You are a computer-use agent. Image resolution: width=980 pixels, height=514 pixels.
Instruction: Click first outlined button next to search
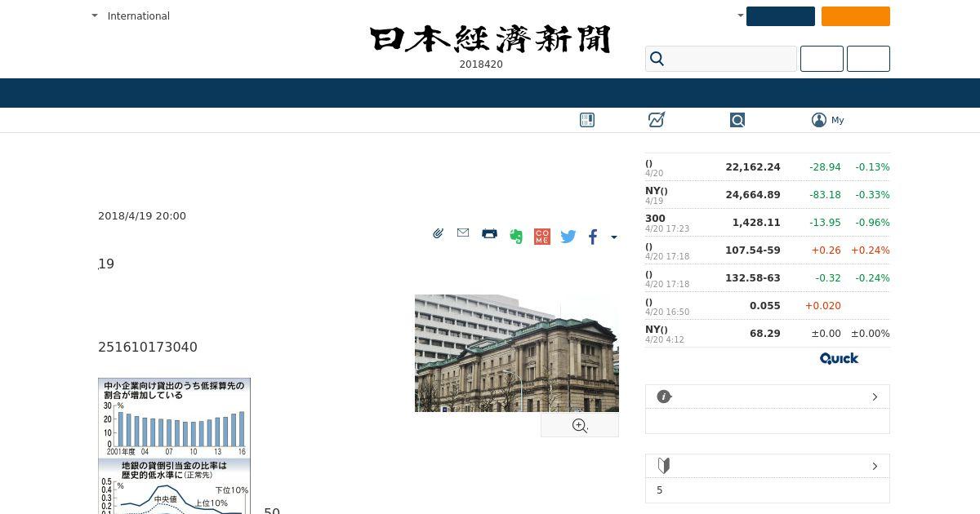822,59
